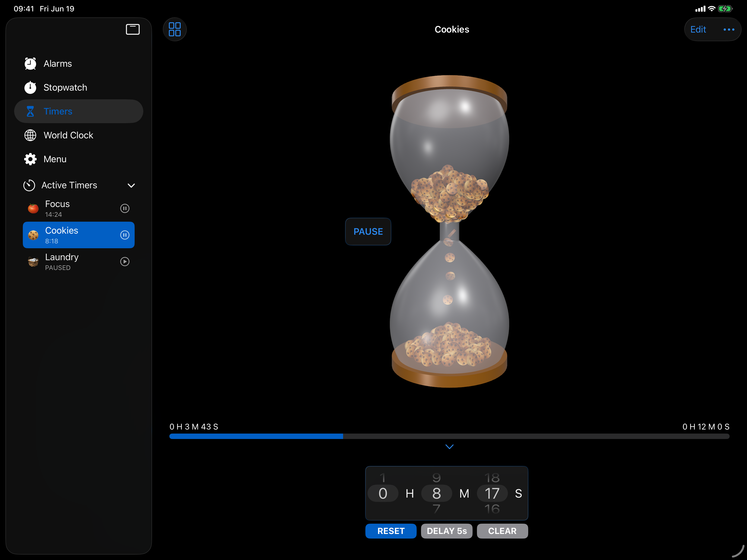Viewport: 747px width, 560px height.
Task: Click the cookie hourglass animation
Action: (x=450, y=231)
